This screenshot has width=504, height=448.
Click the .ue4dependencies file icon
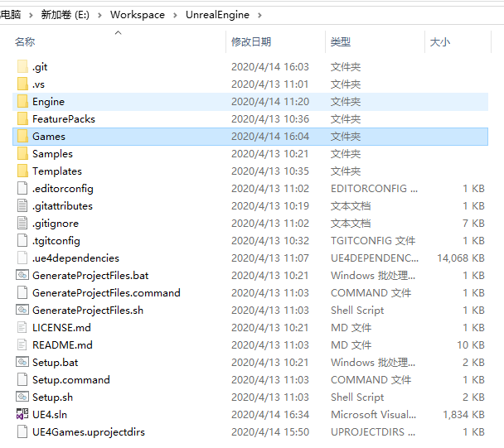tap(22, 258)
